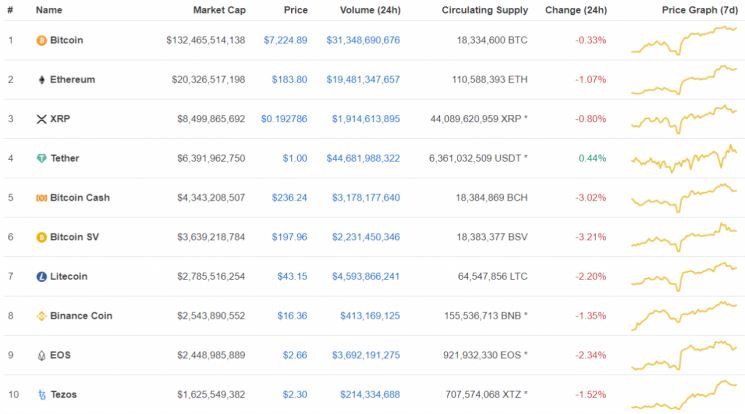Open the Binance Coin name link

(81, 316)
